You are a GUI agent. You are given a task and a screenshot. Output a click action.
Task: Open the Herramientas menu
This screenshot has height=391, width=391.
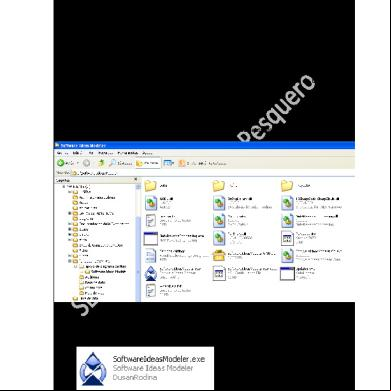pyautogui.click(x=128, y=153)
